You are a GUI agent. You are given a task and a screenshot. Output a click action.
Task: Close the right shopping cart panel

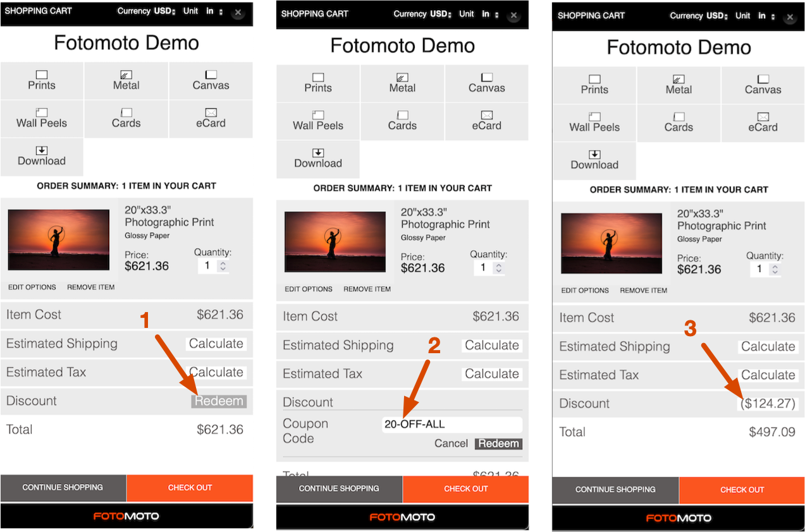[x=790, y=17]
